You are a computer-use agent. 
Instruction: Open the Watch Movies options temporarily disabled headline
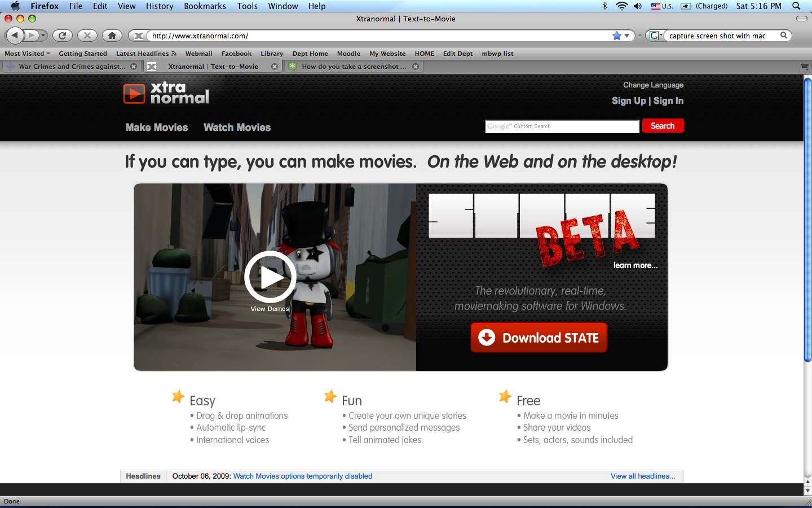[x=303, y=476]
